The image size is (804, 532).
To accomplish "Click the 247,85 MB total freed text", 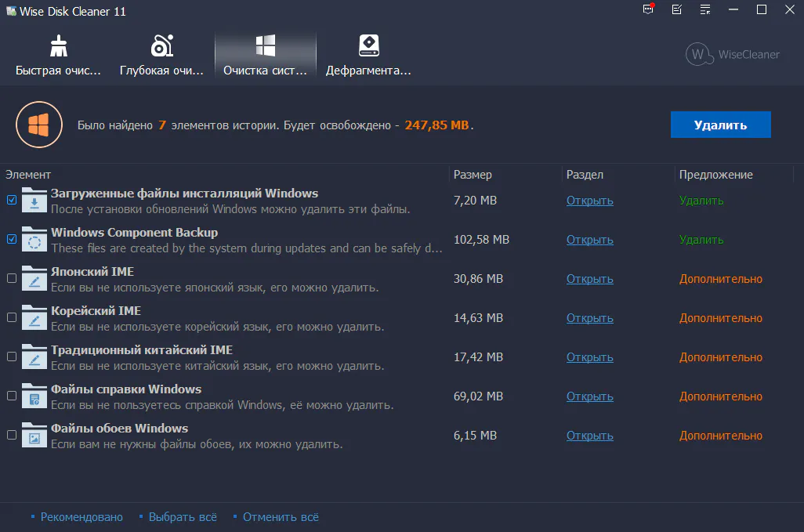I will pyautogui.click(x=436, y=125).
